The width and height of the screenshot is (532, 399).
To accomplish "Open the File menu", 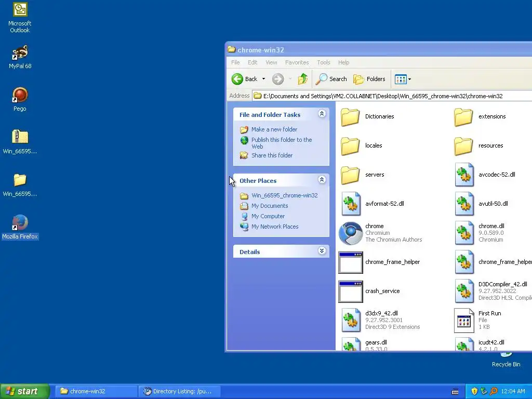I will point(235,62).
